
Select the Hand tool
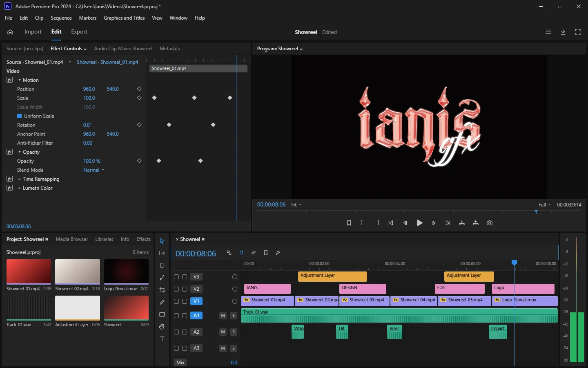162,327
